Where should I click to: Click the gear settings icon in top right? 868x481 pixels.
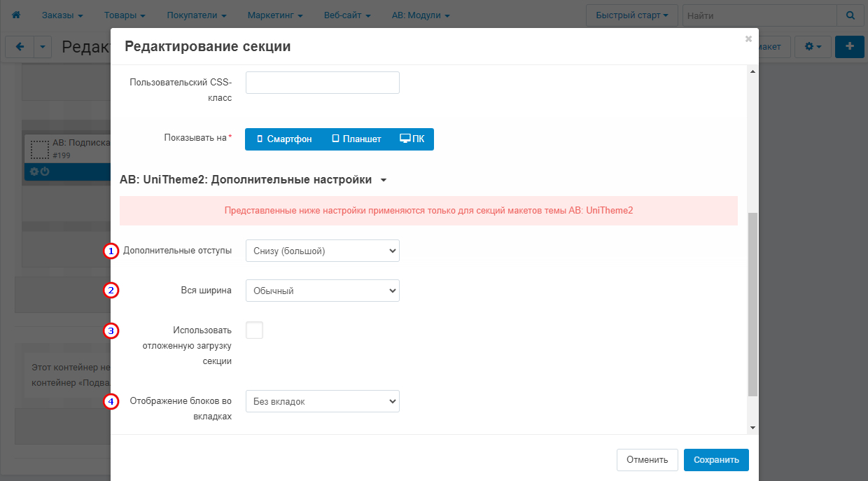(813, 47)
